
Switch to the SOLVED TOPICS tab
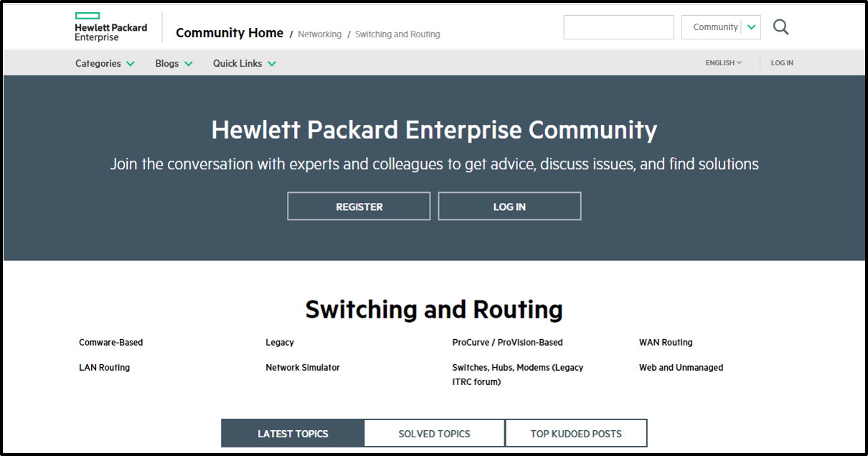click(x=435, y=434)
